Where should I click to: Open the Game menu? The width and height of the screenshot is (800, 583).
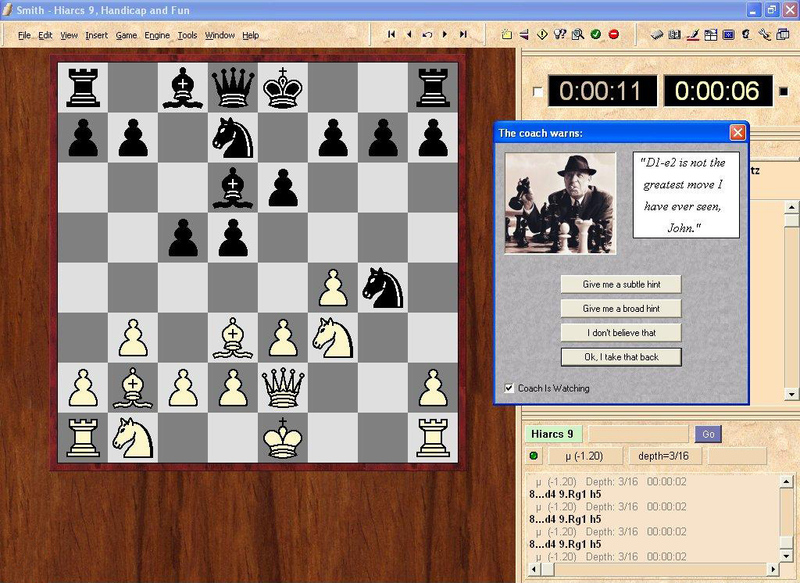coord(126,35)
